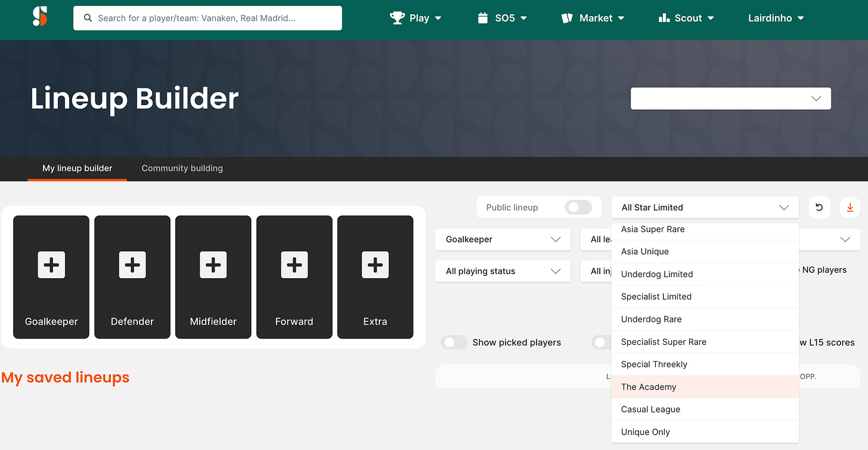
Task: Switch to Community building tab
Action: coord(182,168)
